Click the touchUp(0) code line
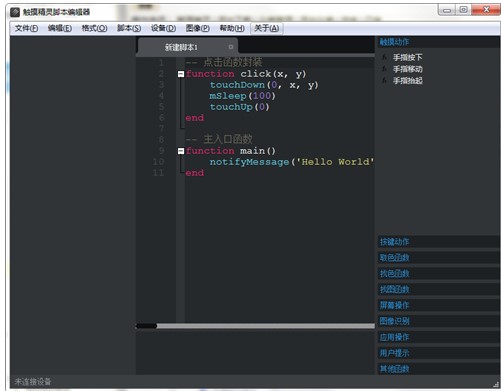This screenshot has width=501, height=391. pyautogui.click(x=239, y=107)
